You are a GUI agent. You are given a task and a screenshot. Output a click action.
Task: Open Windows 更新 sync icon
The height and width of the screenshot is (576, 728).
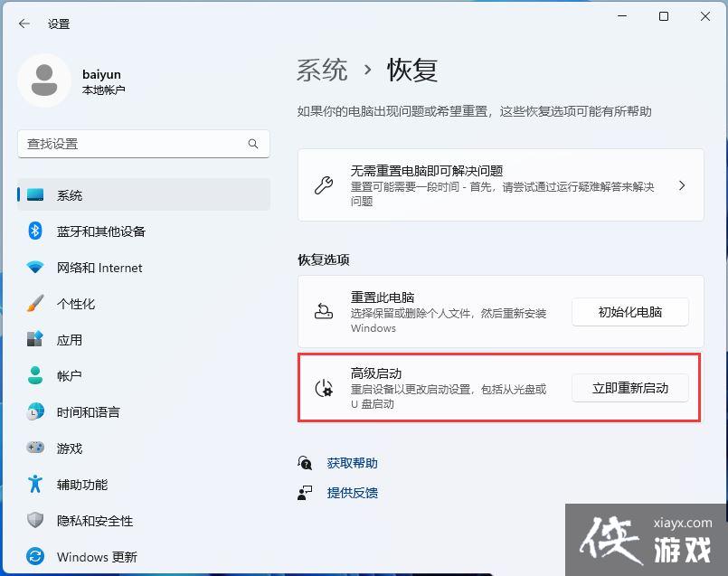click(33, 557)
